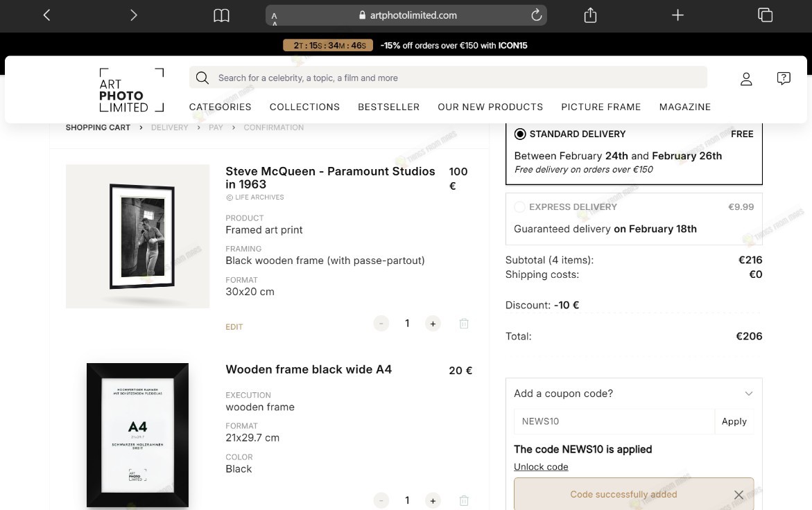The height and width of the screenshot is (510, 812).
Task: Open the Steve McQueen framed print thumbnail
Action: pyautogui.click(x=138, y=236)
